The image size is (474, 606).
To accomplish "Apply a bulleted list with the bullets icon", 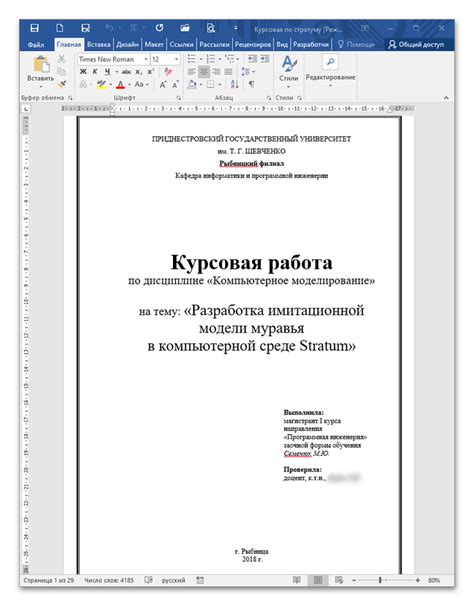I will 191,59.
